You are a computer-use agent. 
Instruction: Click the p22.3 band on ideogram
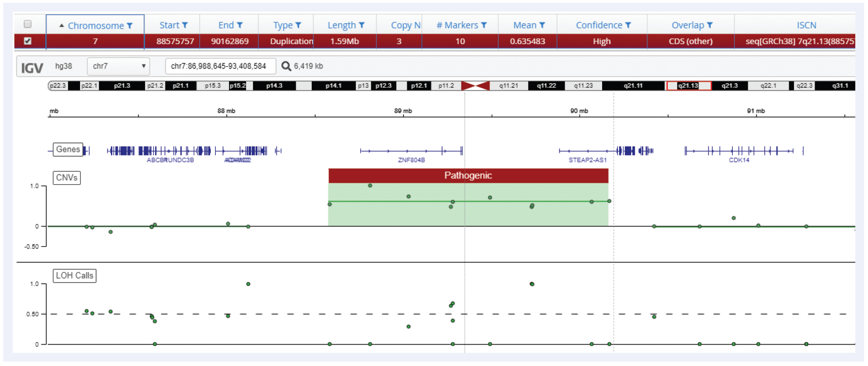coord(57,86)
